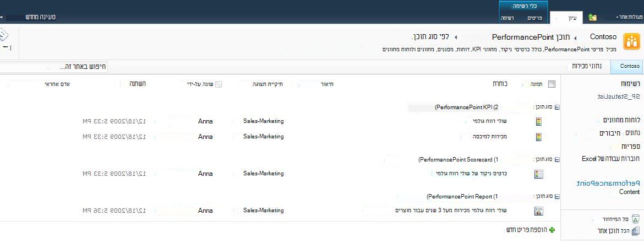Click the scorecard icon in Scorecard group
This screenshot has width=644, height=242.
point(538,174)
